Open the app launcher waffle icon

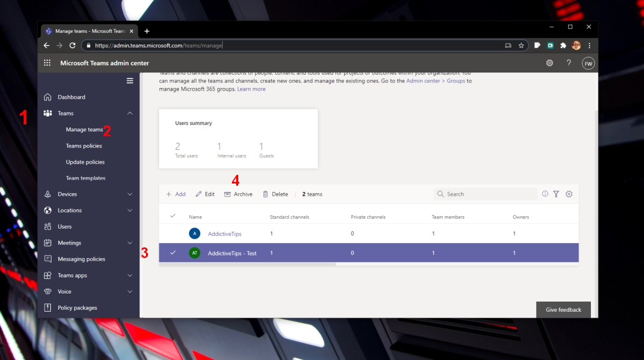click(47, 63)
